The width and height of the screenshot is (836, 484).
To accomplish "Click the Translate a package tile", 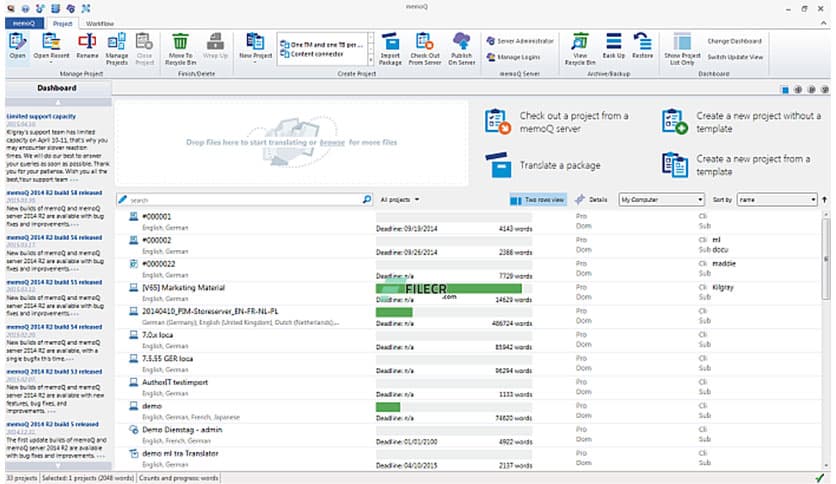I will (x=543, y=165).
